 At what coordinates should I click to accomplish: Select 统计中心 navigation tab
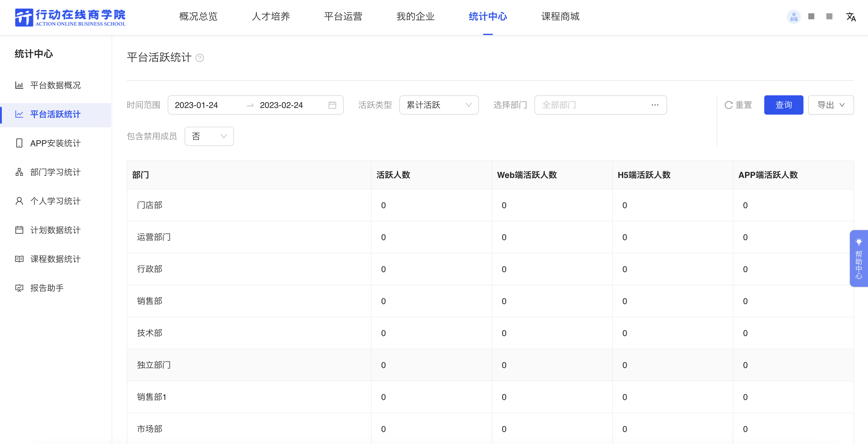(x=488, y=17)
